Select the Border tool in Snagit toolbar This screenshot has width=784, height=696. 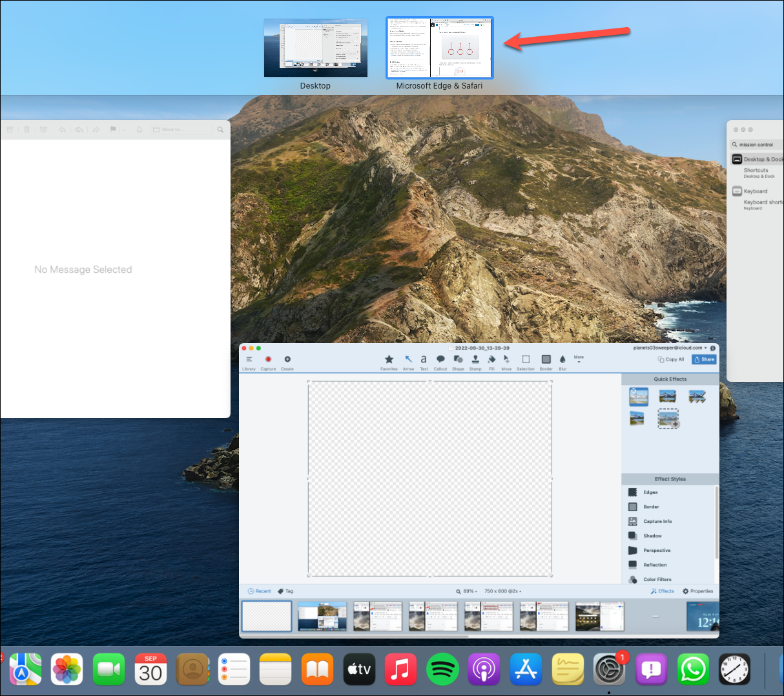point(546,363)
